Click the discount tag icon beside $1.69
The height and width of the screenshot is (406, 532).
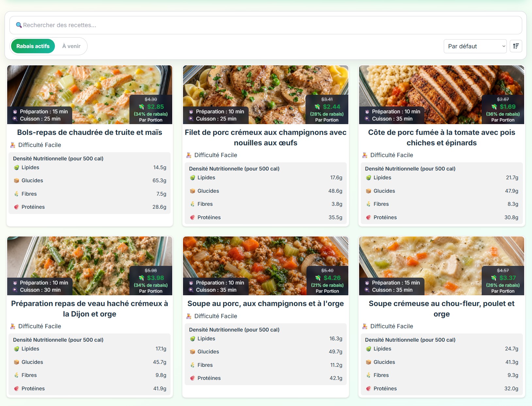click(x=494, y=107)
